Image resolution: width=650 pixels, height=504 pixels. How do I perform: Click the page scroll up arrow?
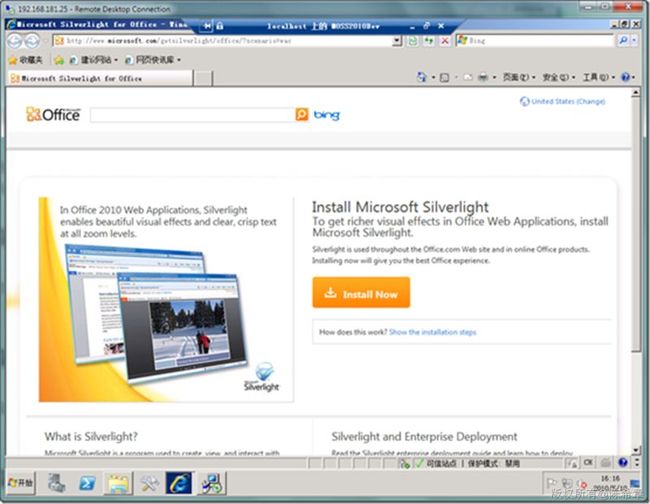636,93
